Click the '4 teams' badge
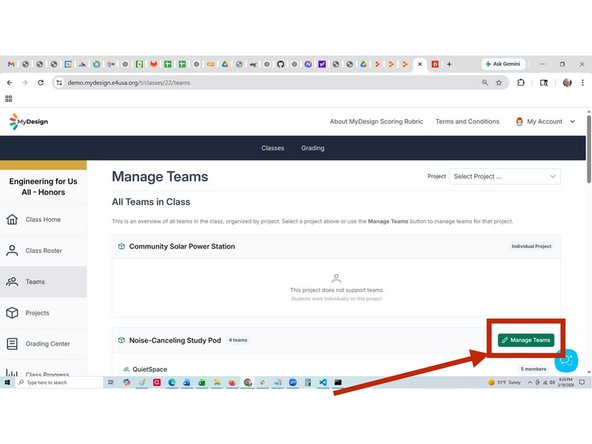Viewport: 592px width, 444px height. 238,340
